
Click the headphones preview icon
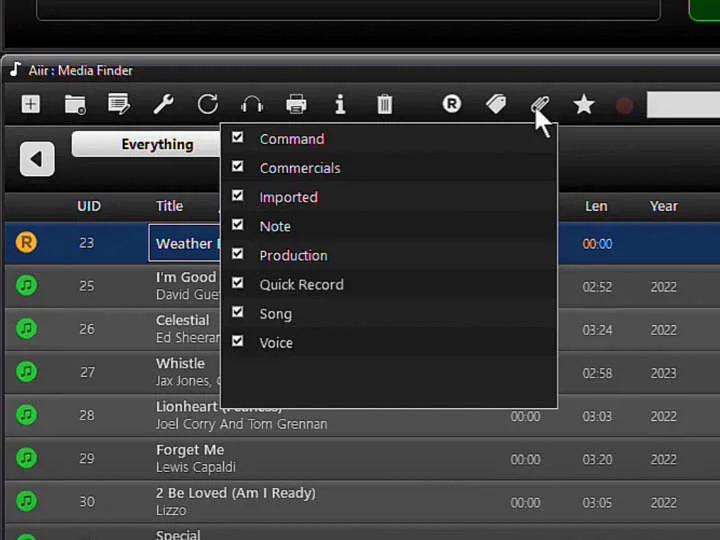252,104
